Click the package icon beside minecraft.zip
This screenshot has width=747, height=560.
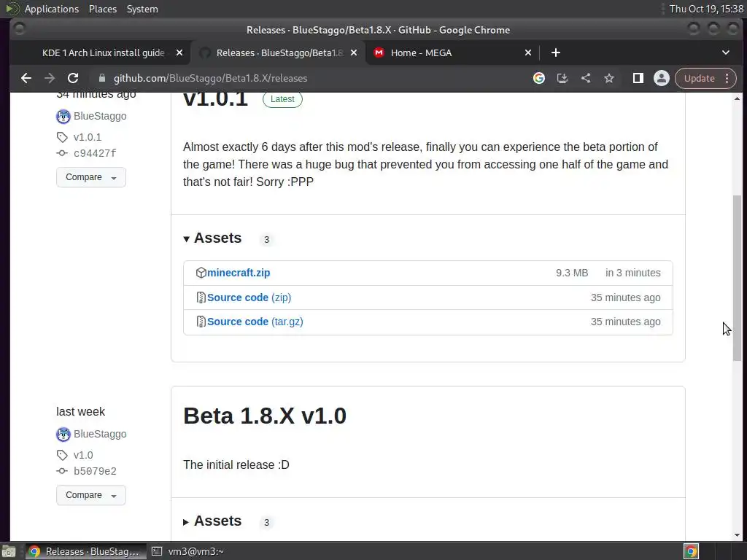click(x=201, y=273)
